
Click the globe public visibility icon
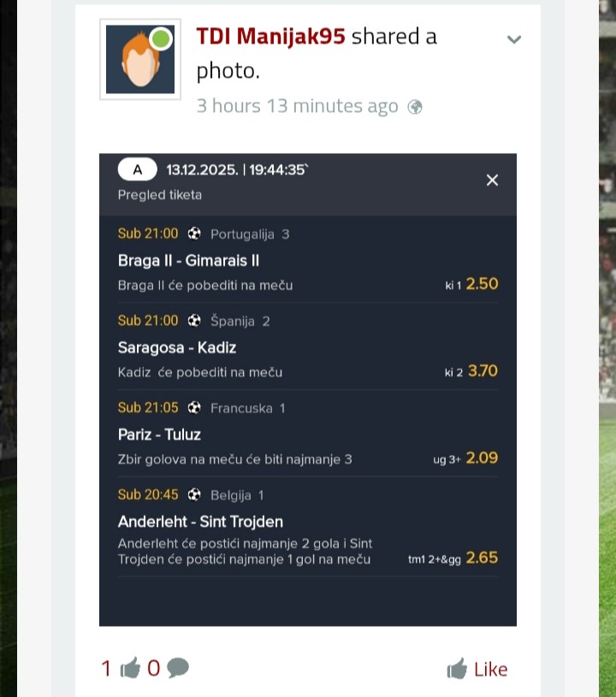(415, 107)
